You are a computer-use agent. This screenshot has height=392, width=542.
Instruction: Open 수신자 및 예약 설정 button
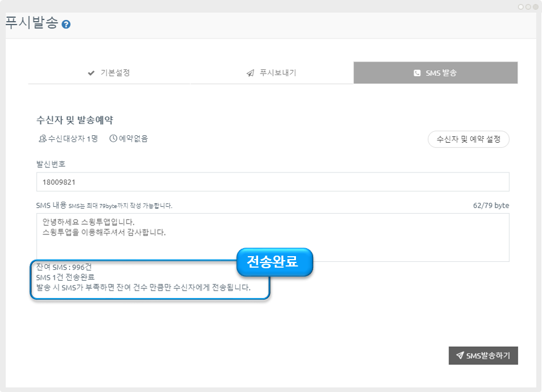(468, 139)
